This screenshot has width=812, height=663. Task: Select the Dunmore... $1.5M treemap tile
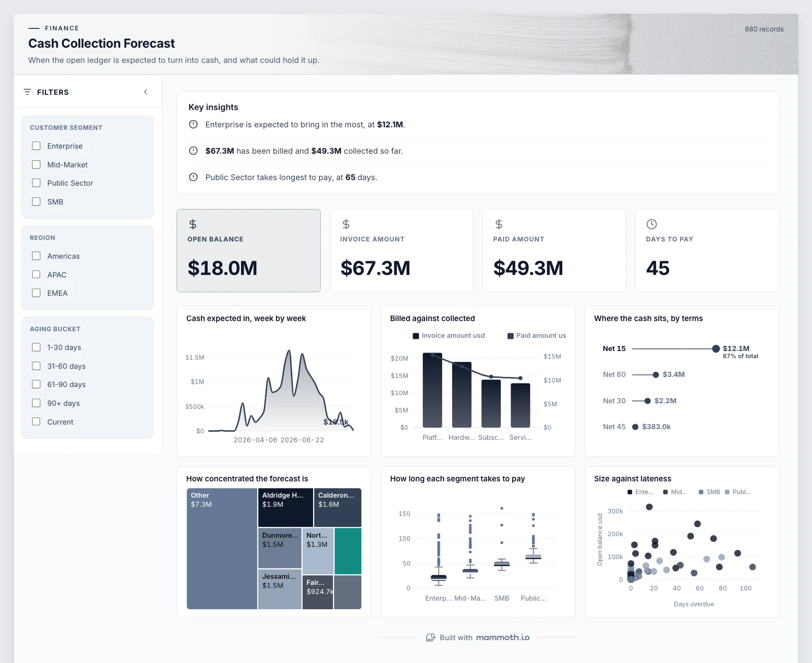(x=280, y=548)
